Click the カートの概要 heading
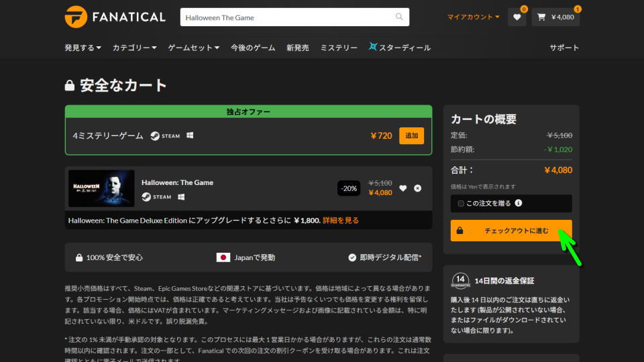Image resolution: width=644 pixels, height=362 pixels. pos(484,119)
